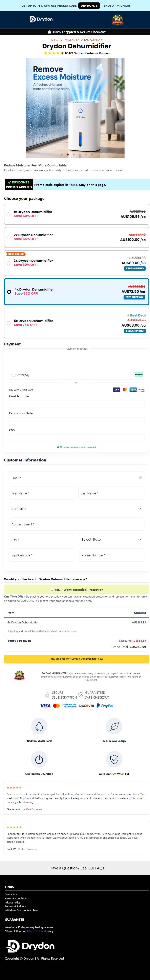
Task: Click the Afterpay logo badge
Action: (x=139, y=375)
